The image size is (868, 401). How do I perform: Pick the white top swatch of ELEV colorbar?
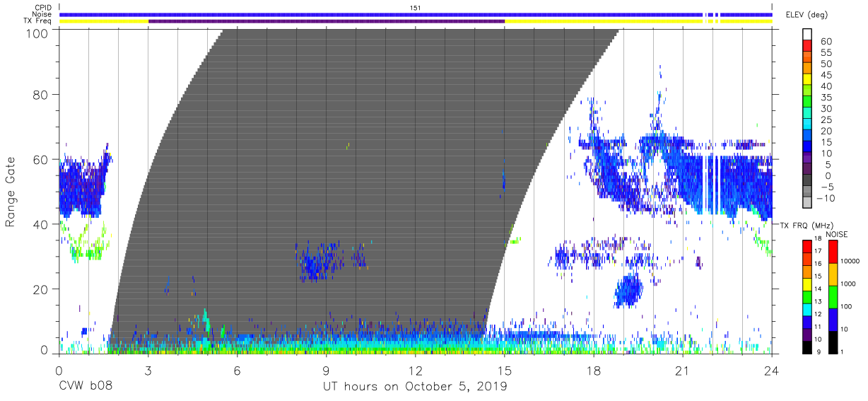(x=807, y=35)
